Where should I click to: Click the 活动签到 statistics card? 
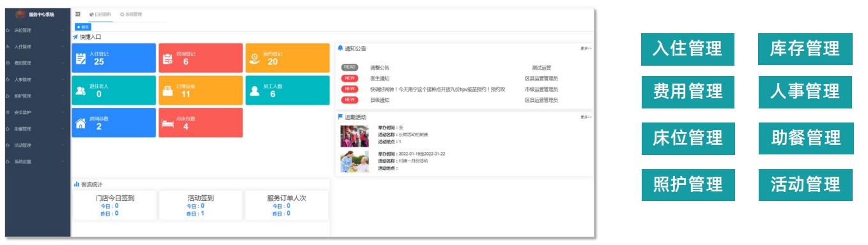[x=201, y=205]
